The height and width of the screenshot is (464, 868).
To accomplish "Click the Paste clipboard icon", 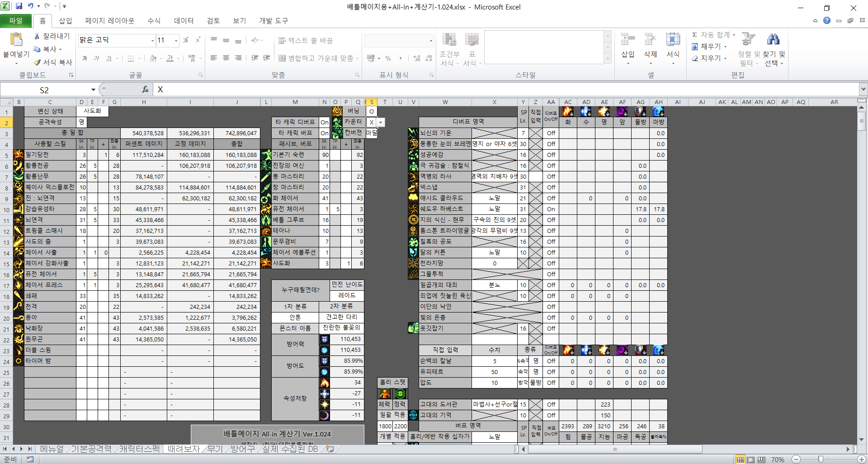I will tap(16, 40).
